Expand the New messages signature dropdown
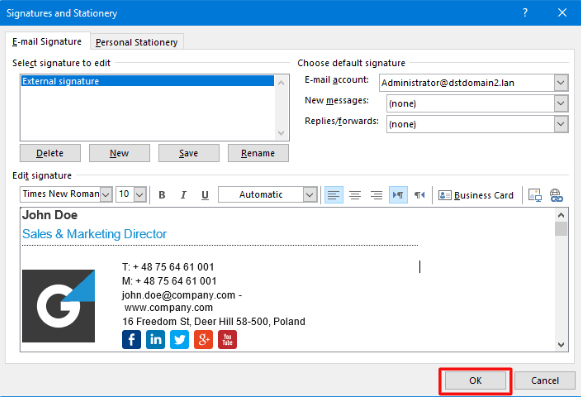This screenshot has height=397, width=581. point(561,103)
